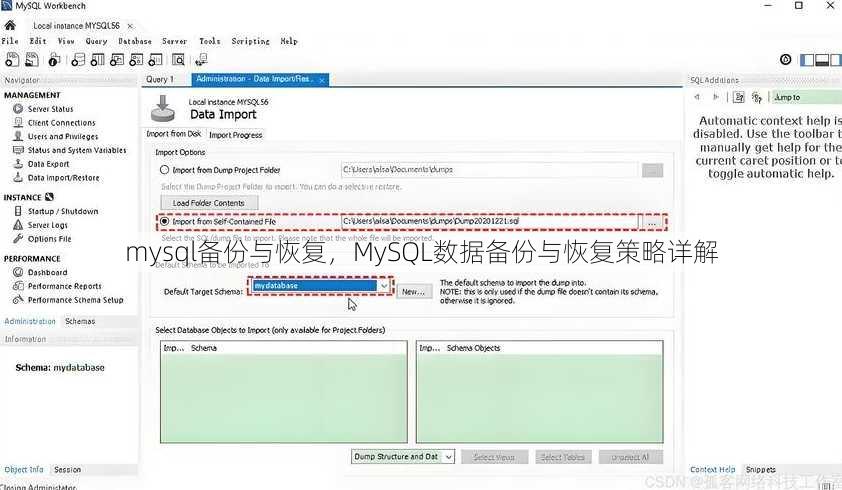
Task: Open an SQL script file toolbar icon
Action: 32,60
